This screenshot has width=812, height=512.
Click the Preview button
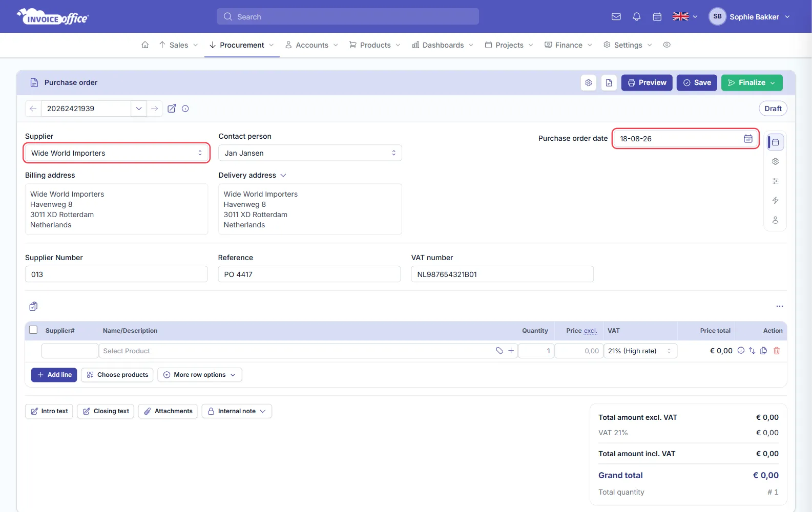(x=647, y=83)
